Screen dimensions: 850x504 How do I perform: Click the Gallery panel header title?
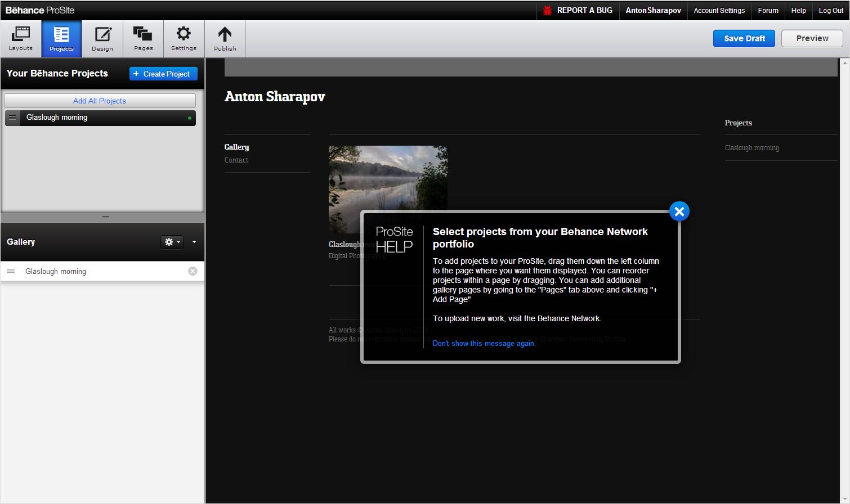[21, 242]
